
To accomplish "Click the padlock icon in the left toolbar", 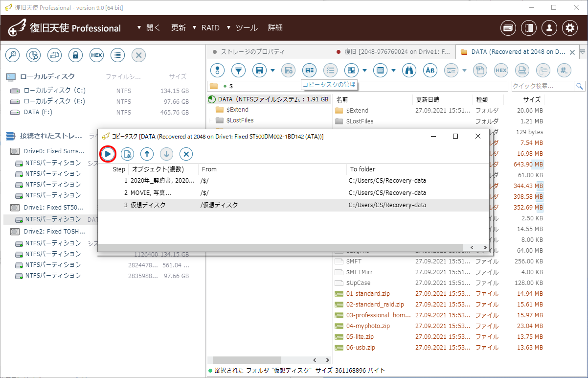I will 75,55.
